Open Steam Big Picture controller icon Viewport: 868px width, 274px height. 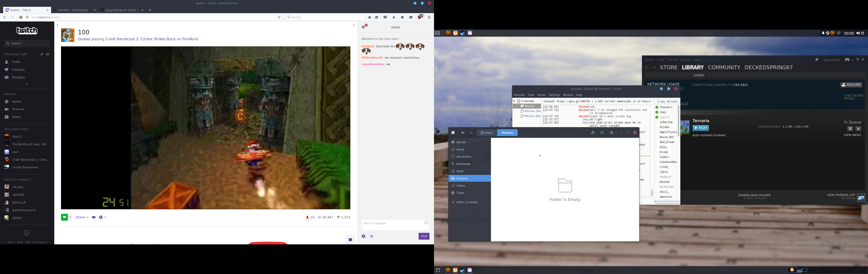[847, 60]
